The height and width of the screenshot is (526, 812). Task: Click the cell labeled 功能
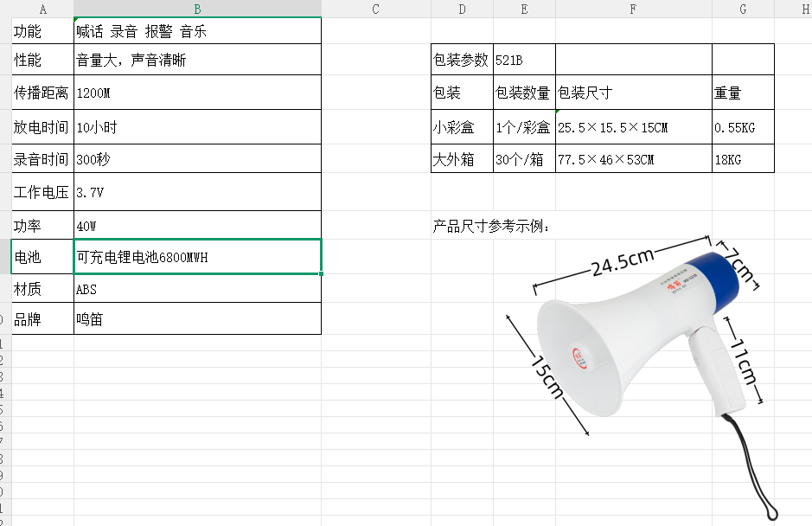click(42, 30)
